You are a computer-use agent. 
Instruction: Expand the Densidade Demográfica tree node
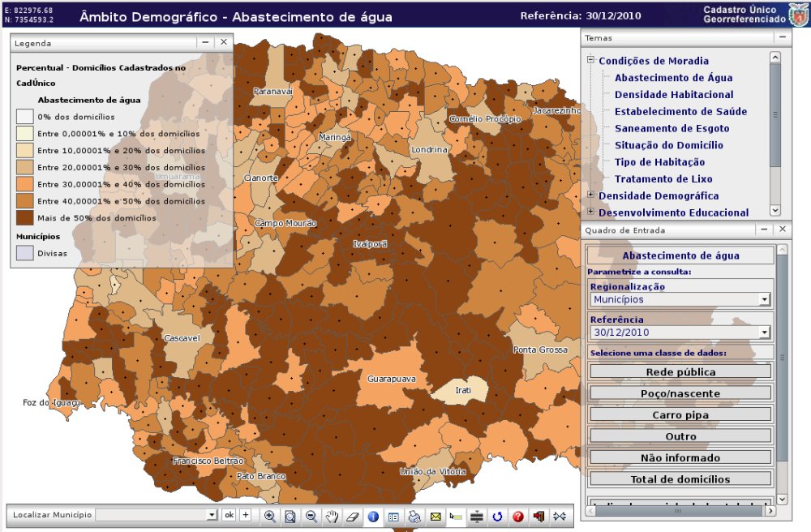point(591,195)
